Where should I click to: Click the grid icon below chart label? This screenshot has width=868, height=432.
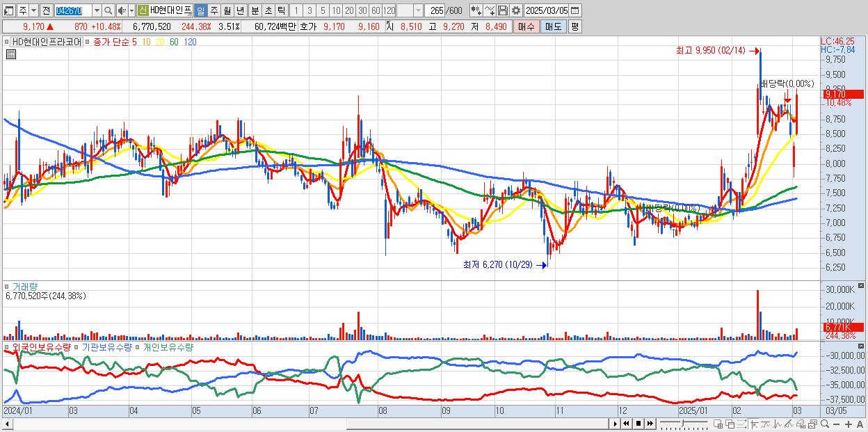point(10,53)
